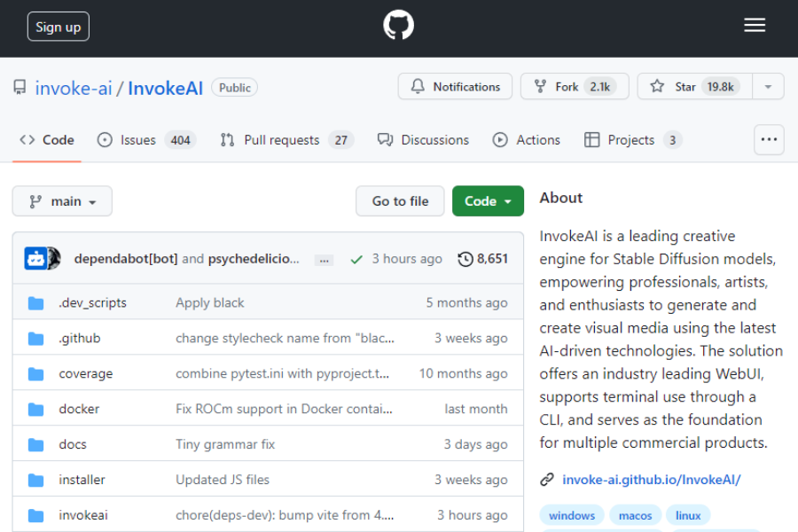Image resolution: width=798 pixels, height=532 pixels.
Task: Open the .github folder
Action: click(x=80, y=339)
